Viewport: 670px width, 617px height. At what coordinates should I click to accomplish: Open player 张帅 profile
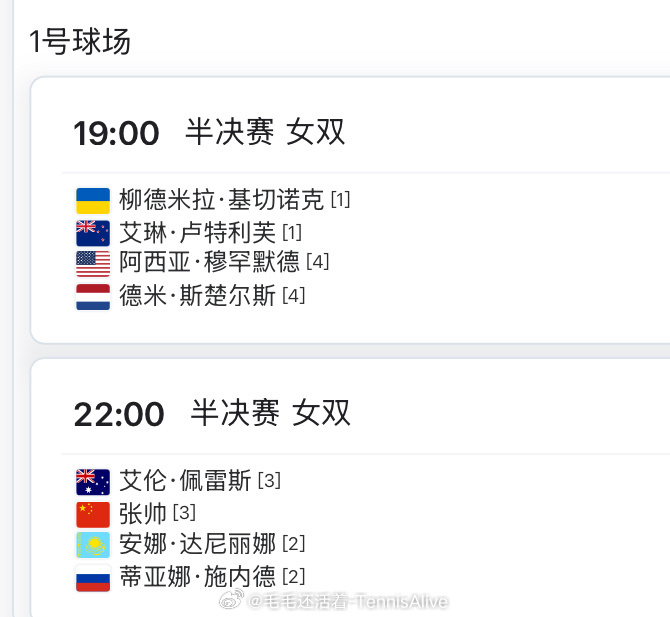tap(143, 513)
